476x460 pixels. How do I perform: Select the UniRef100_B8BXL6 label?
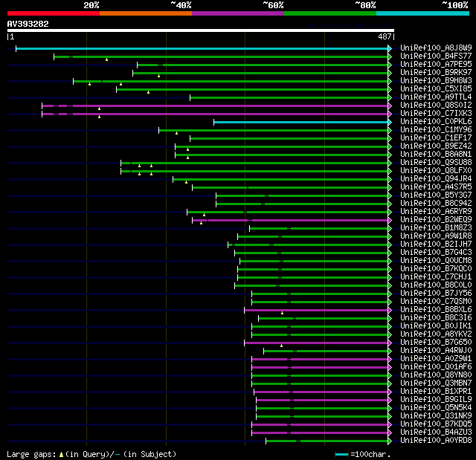coord(436,310)
